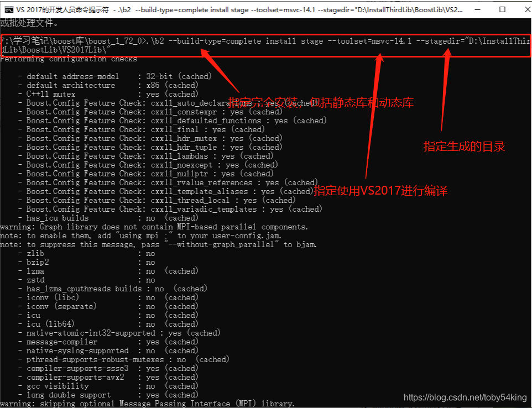Click the 'cxx11_lambdas' feature check line

tap(146, 156)
